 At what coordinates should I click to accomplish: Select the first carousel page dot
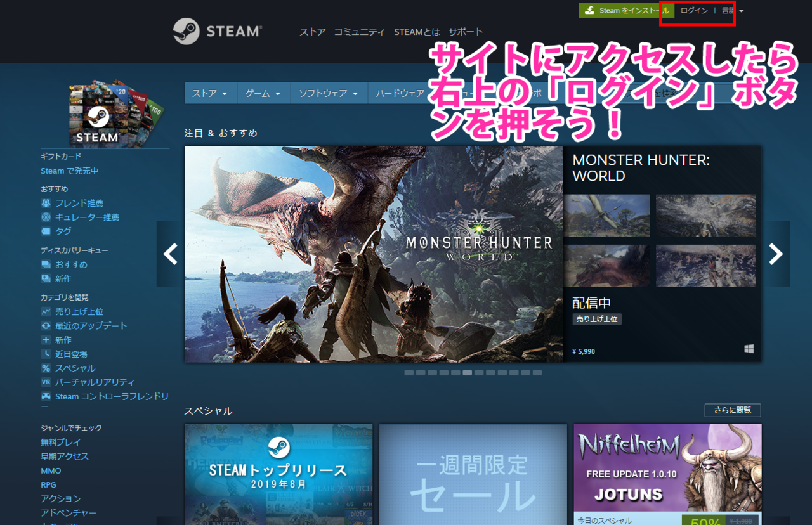pos(409,373)
